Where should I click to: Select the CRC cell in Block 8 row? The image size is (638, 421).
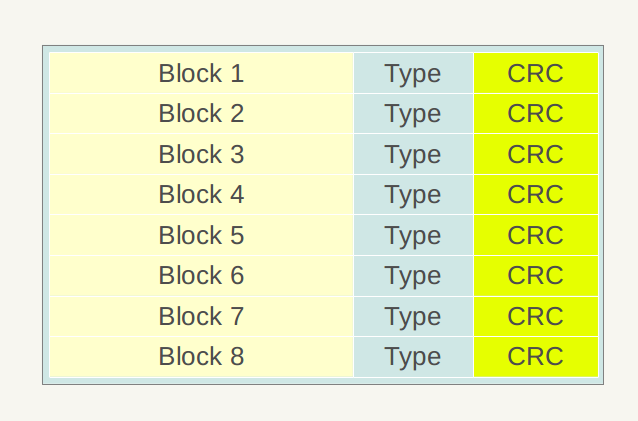(x=535, y=356)
